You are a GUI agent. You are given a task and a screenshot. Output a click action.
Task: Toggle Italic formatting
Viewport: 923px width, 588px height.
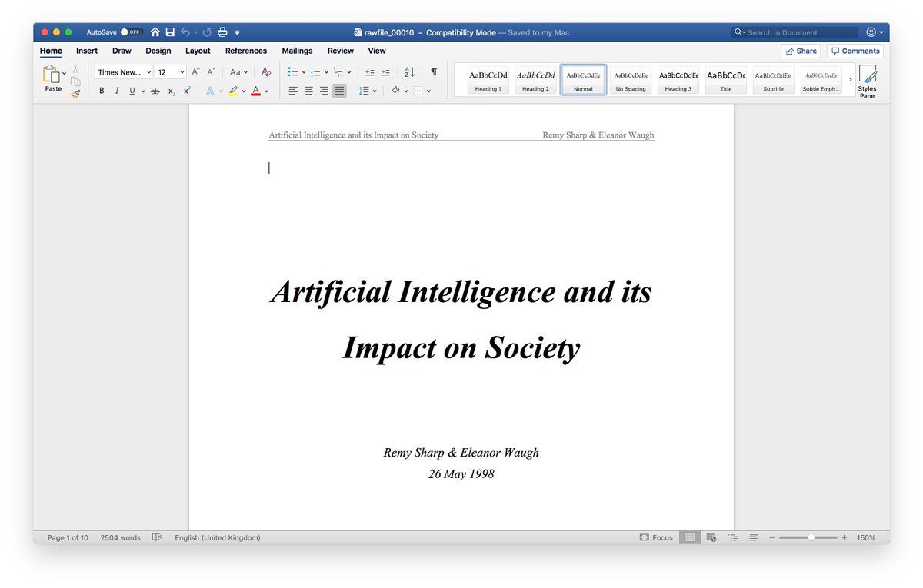[x=117, y=91]
